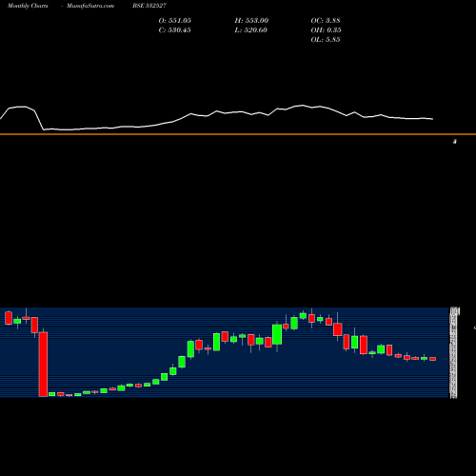Select the open value O: 551.05
The height and width of the screenshot is (476, 476).
[175, 21]
